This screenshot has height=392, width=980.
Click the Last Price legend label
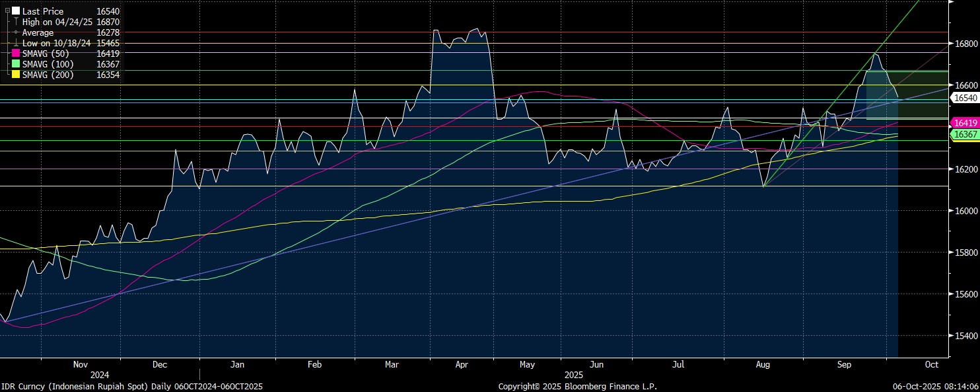43,11
